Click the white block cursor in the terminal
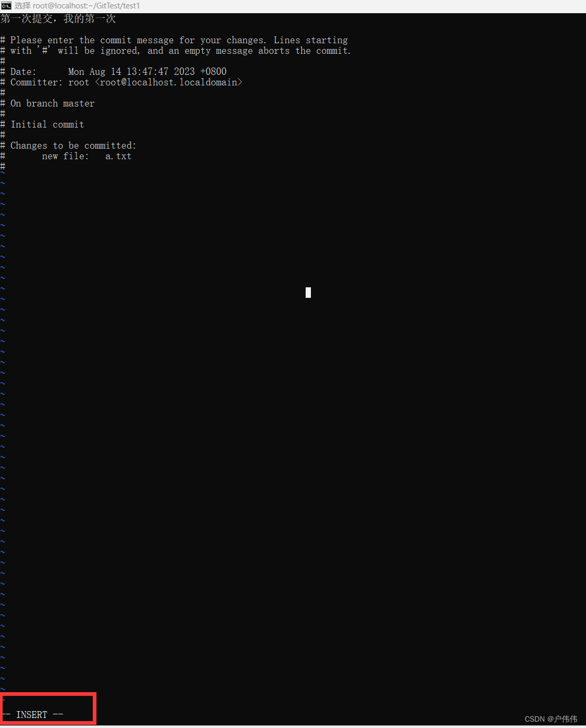The width and height of the screenshot is (586, 728). (308, 293)
